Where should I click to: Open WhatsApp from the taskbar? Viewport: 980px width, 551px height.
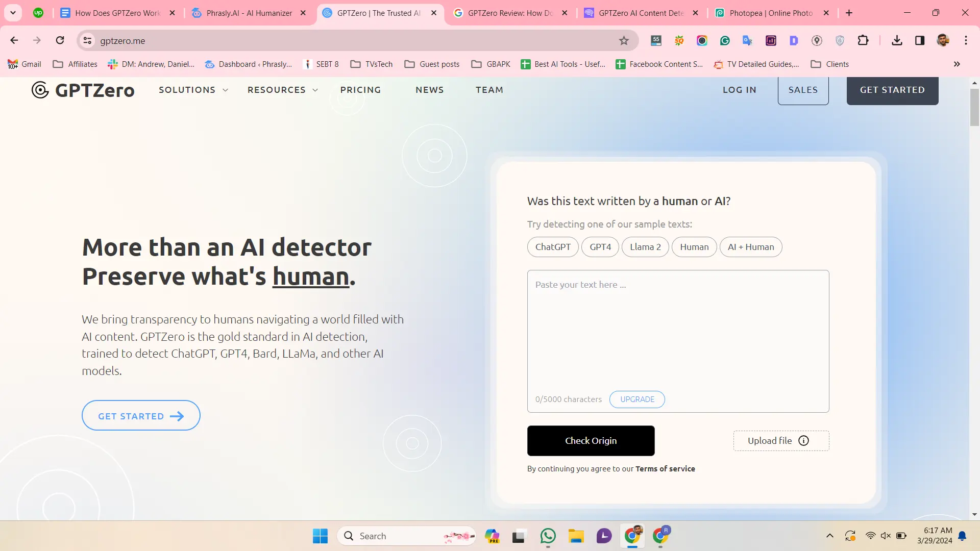point(548,536)
